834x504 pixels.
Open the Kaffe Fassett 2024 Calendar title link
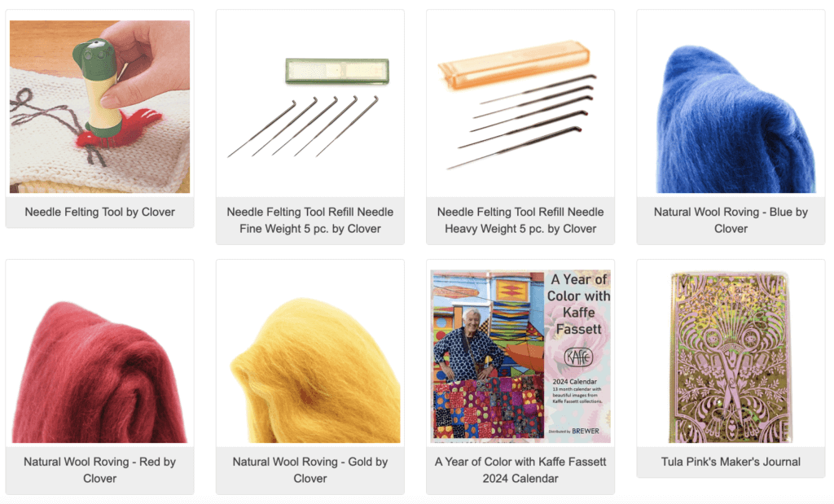(x=520, y=470)
